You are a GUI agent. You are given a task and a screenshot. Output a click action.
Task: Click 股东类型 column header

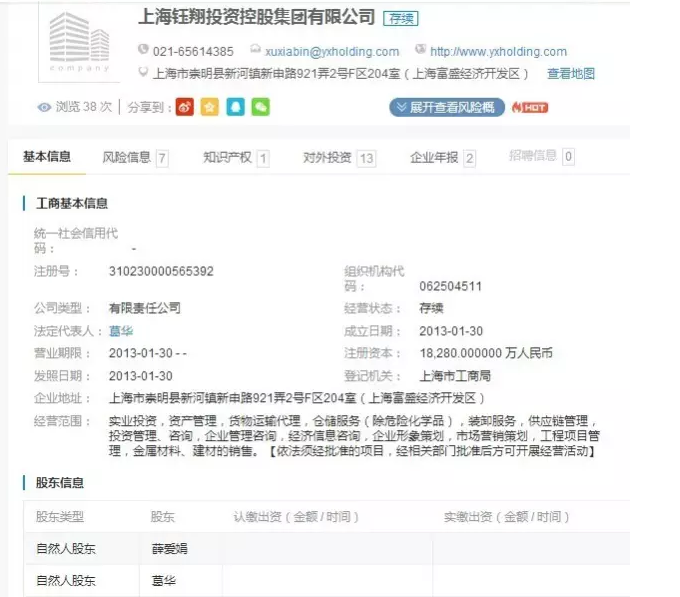pyautogui.click(x=60, y=517)
